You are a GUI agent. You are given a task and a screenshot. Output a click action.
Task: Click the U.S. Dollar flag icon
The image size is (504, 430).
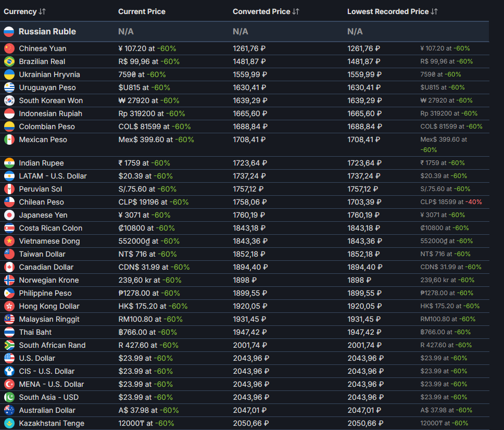(9, 358)
